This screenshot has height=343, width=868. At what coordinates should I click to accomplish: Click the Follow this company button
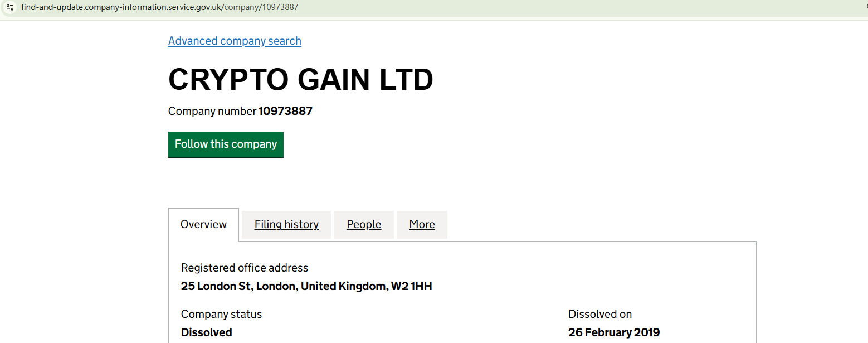[x=226, y=144]
